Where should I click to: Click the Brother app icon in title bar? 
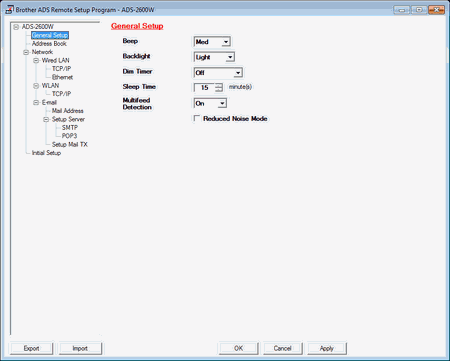click(10, 9)
